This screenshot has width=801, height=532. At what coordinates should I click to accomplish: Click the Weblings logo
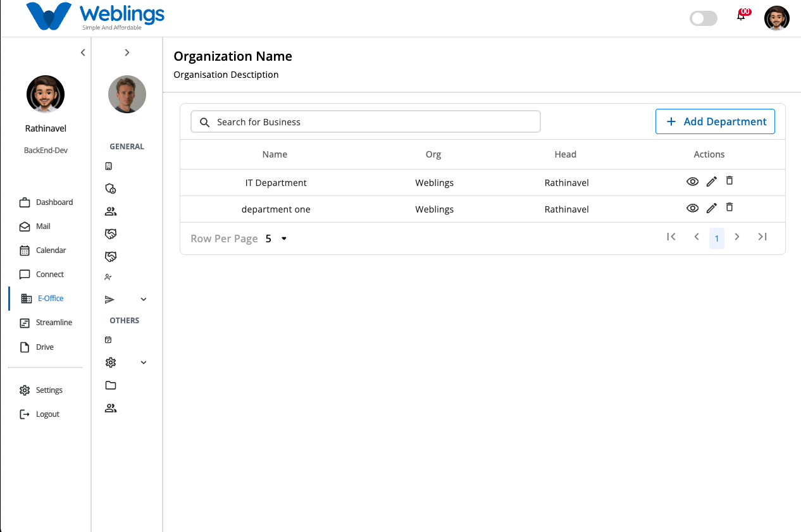coord(96,16)
